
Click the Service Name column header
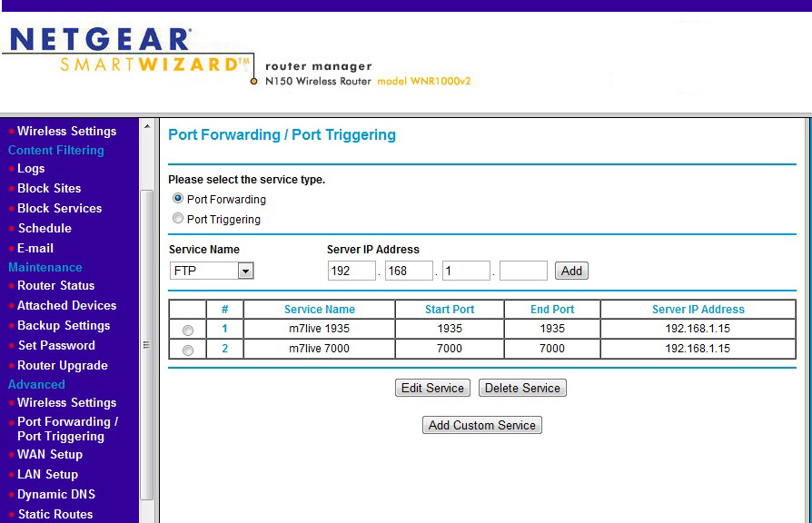(319, 309)
